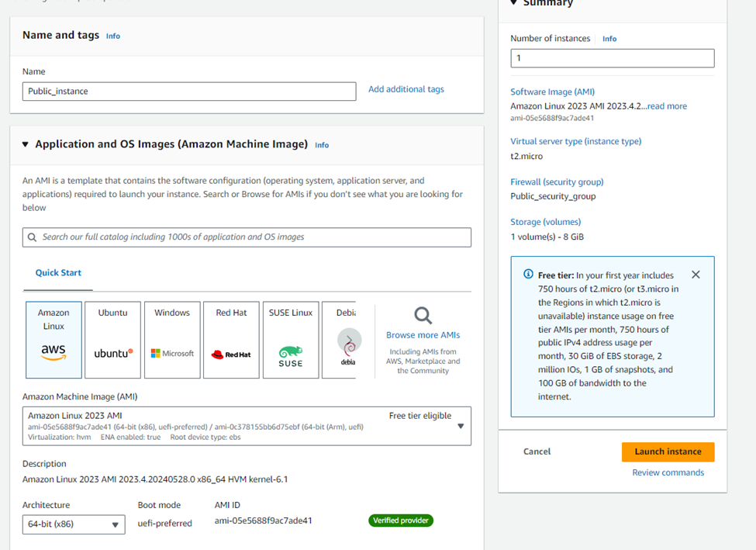Switch to the Quick Start tab
Viewport: 756px width, 550px height.
pos(58,272)
